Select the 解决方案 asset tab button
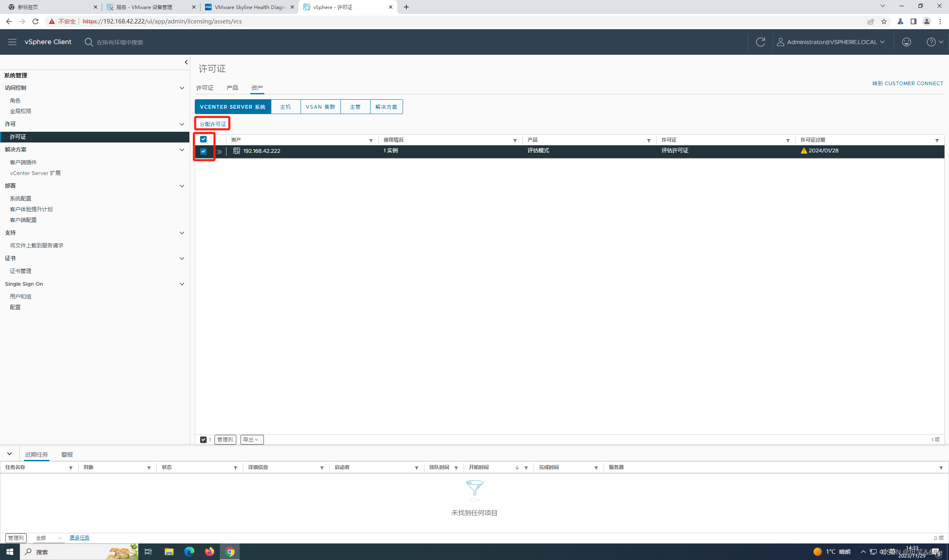The height and width of the screenshot is (560, 949). point(387,107)
